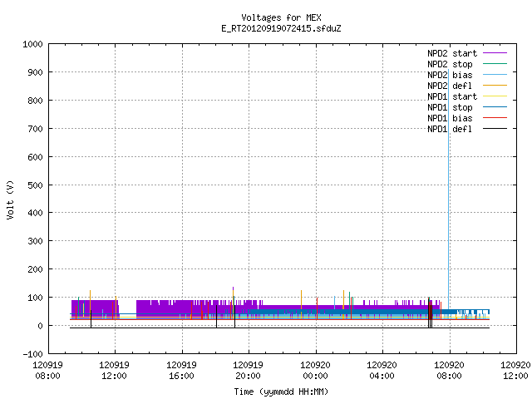Screen dimensions: 532x399
Task: Click the 'NPD2 start' legend label
Action: pyautogui.click(x=452, y=53)
